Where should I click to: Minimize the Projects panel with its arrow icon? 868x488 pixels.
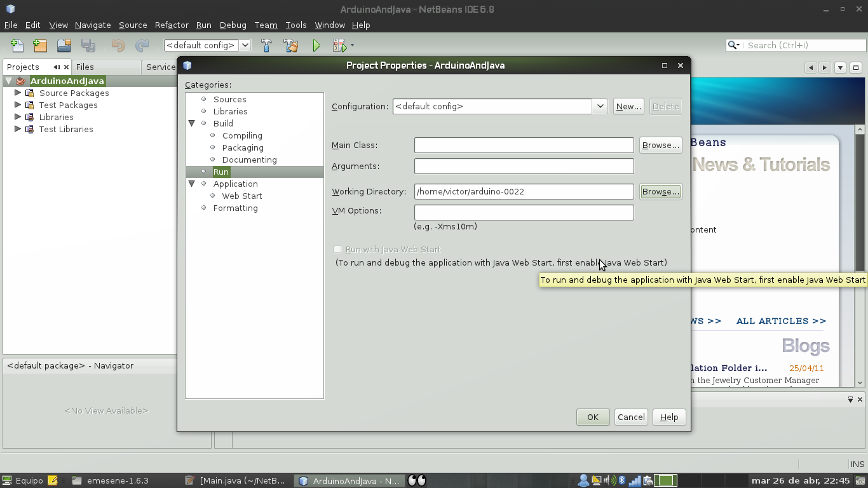[57, 67]
